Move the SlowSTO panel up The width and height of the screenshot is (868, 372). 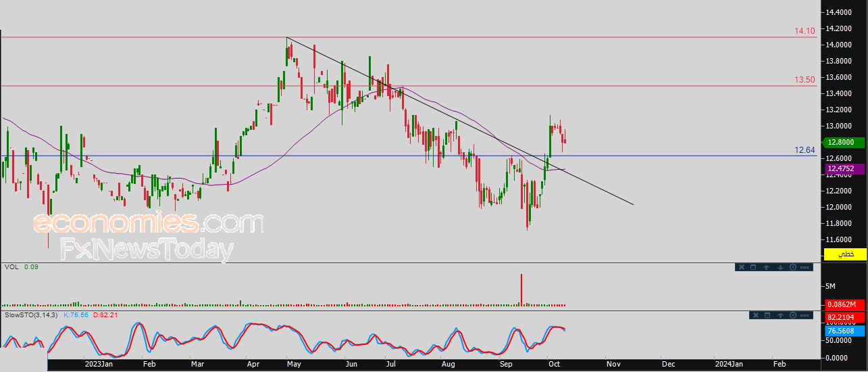(x=780, y=315)
